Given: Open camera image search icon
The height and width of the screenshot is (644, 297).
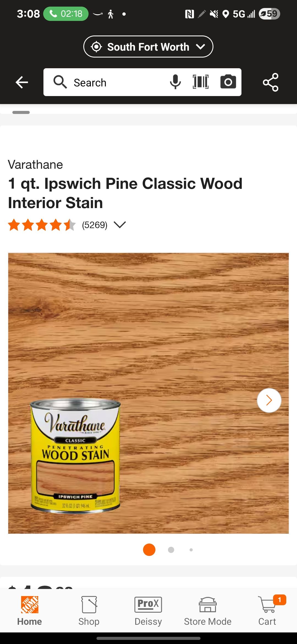Looking at the screenshot, I should (228, 82).
